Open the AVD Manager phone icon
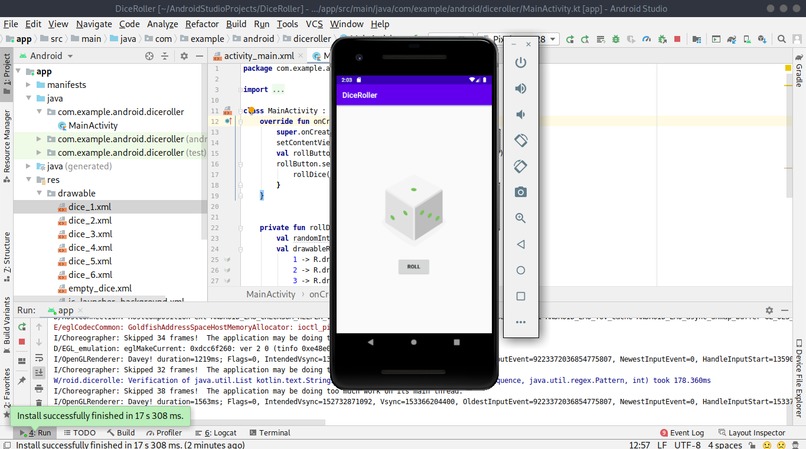 (746, 39)
